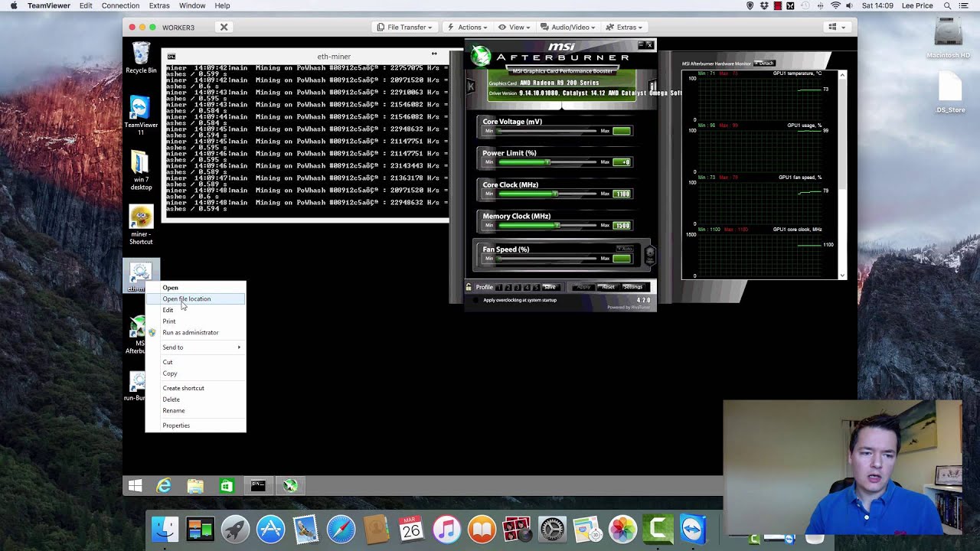Expand the Send to submenu

click(x=196, y=347)
